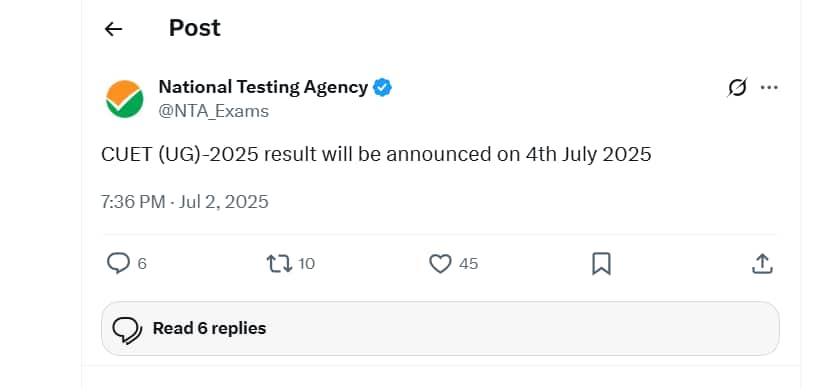Click the 7:36 PM · Jul 2, 2025 timestamp
834x388 pixels.
pyautogui.click(x=185, y=202)
